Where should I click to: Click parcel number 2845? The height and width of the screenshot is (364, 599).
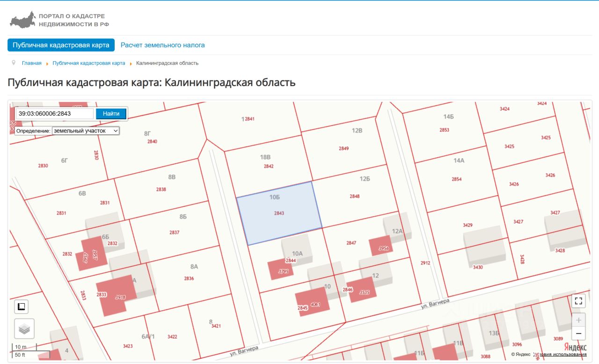tap(303, 308)
